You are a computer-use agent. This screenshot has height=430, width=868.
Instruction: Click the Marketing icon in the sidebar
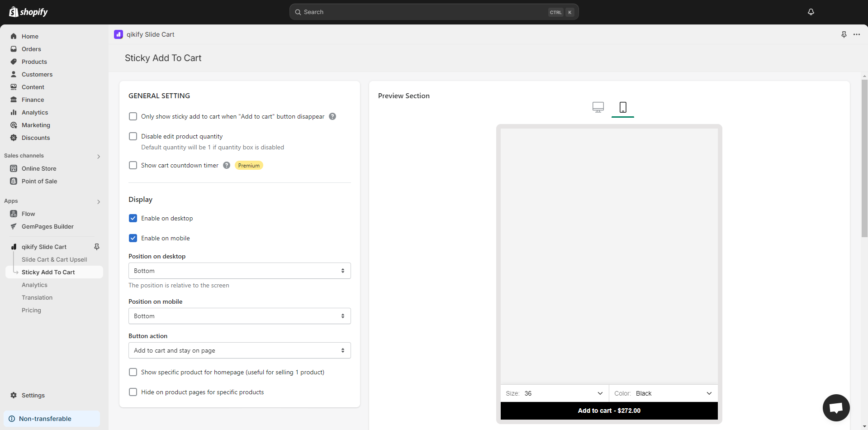coord(14,125)
